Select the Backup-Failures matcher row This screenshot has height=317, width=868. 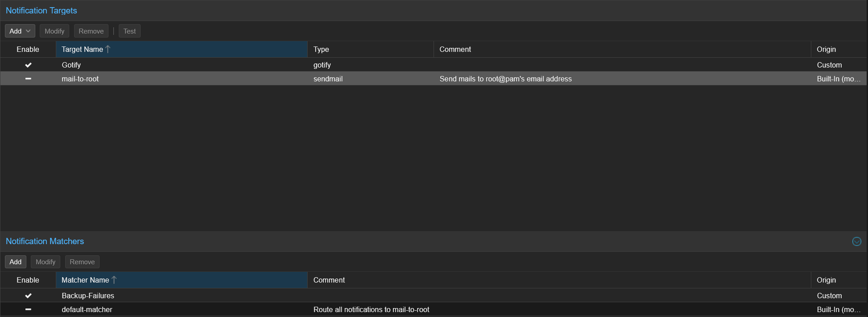[179, 296]
